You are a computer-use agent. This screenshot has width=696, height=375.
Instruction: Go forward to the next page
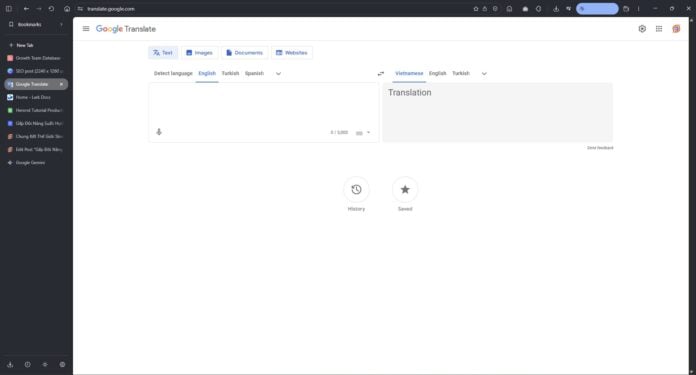tap(39, 9)
